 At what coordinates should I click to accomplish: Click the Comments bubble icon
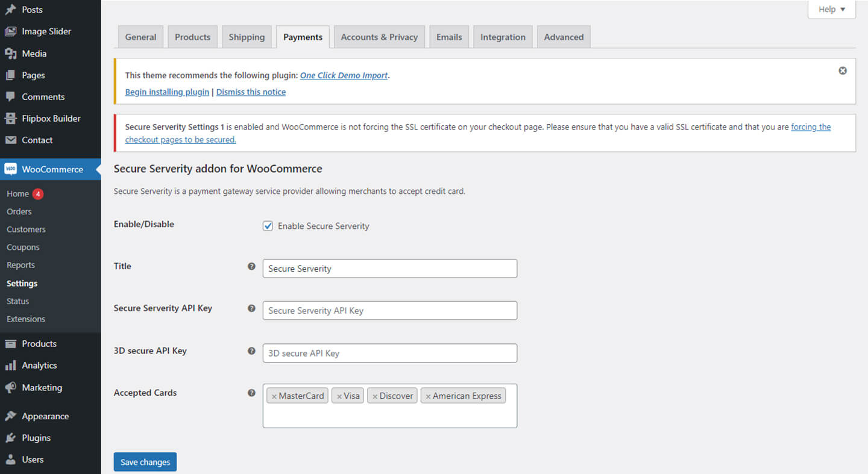click(x=10, y=97)
